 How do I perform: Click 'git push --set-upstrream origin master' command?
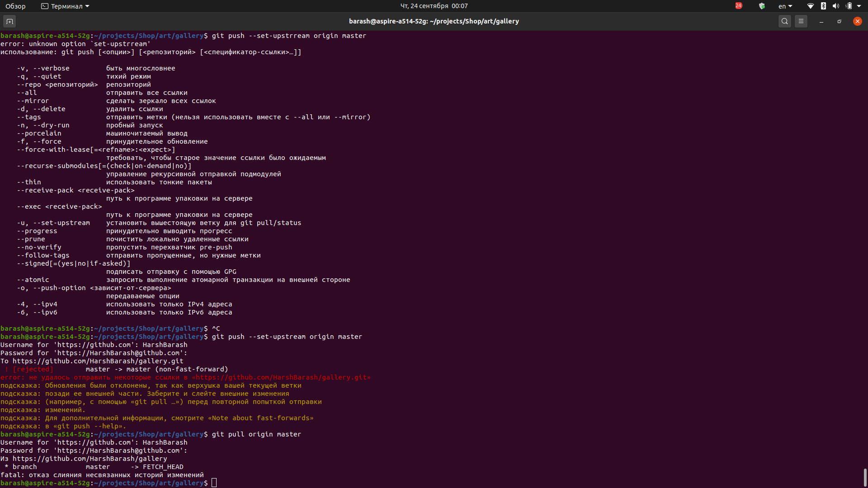pos(289,36)
